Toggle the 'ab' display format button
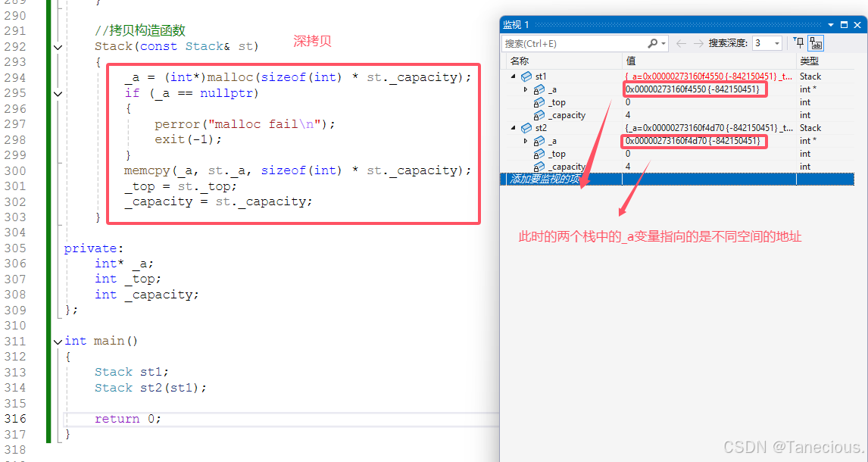This screenshot has height=462, width=868. 816,43
